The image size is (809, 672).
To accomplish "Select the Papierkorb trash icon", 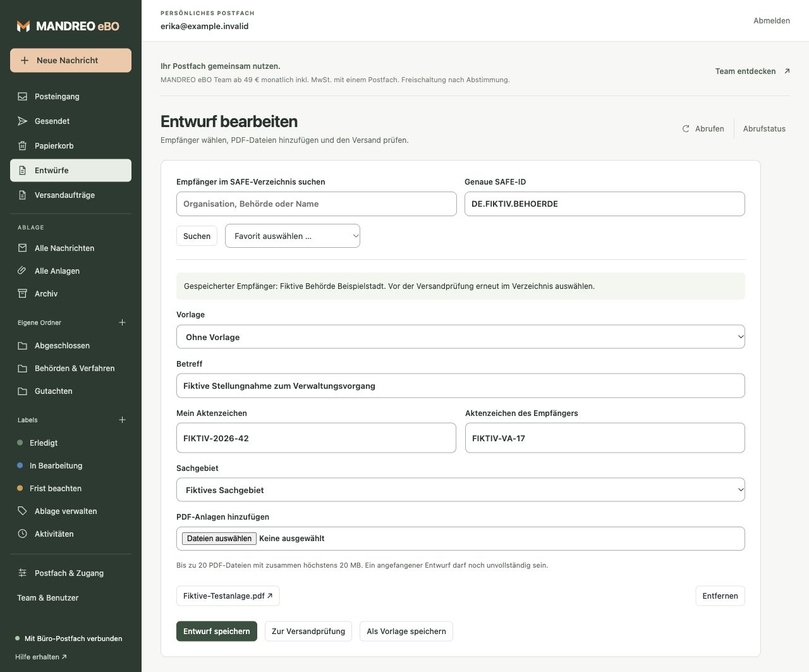I will coord(23,146).
